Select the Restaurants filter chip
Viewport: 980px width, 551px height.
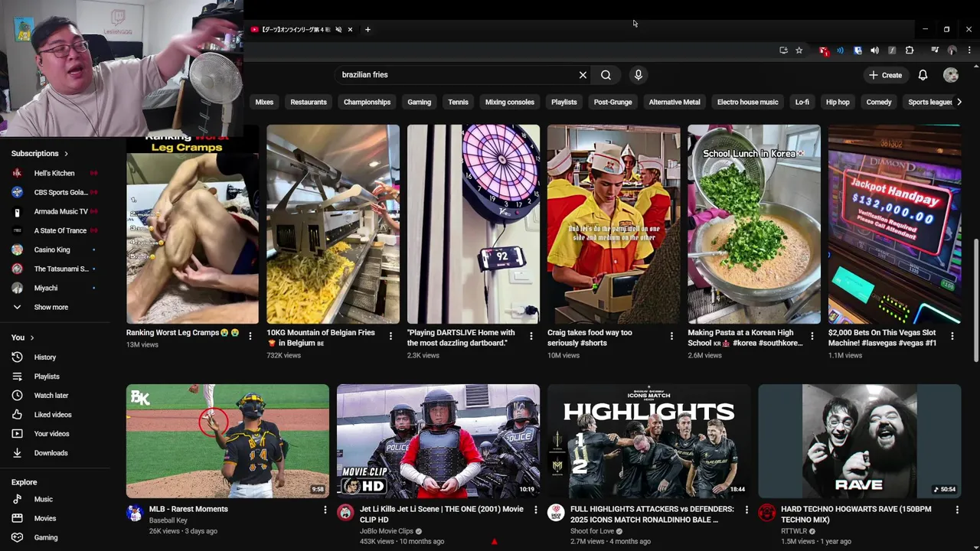[x=309, y=102]
